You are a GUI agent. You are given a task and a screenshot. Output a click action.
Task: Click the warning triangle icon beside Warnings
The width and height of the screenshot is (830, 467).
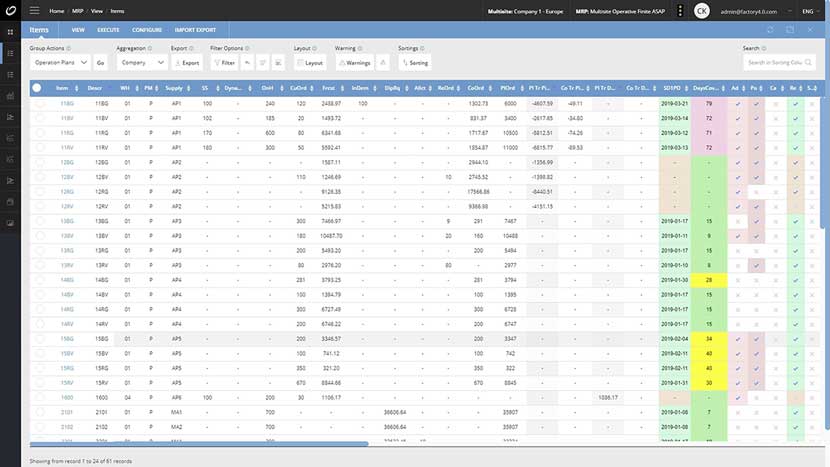(383, 62)
